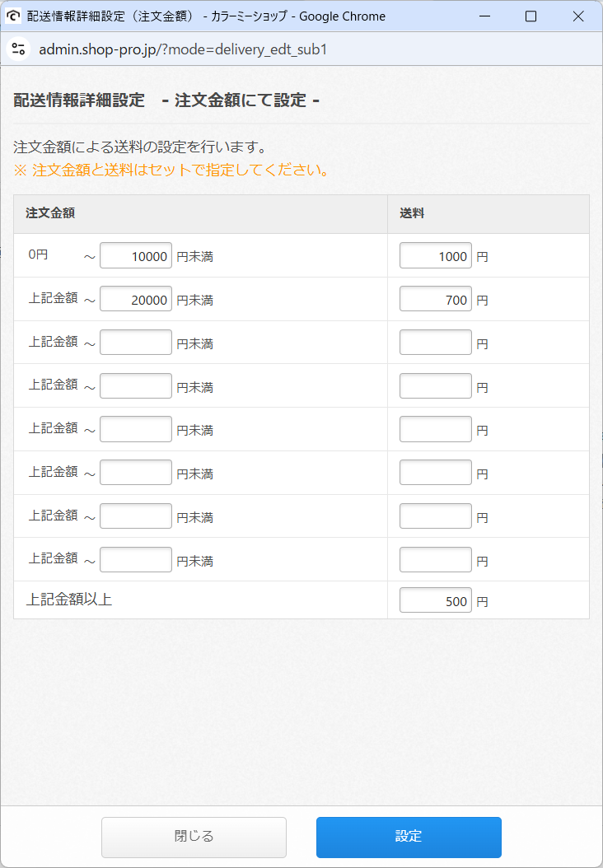Click the third empty 送料 field
Viewport: 603px width, 868px height.
(435, 429)
